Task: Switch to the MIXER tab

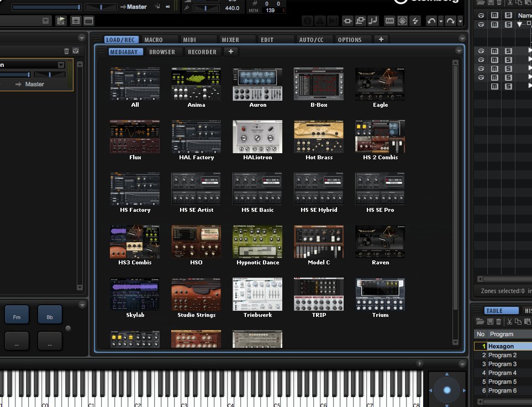Action: click(230, 40)
